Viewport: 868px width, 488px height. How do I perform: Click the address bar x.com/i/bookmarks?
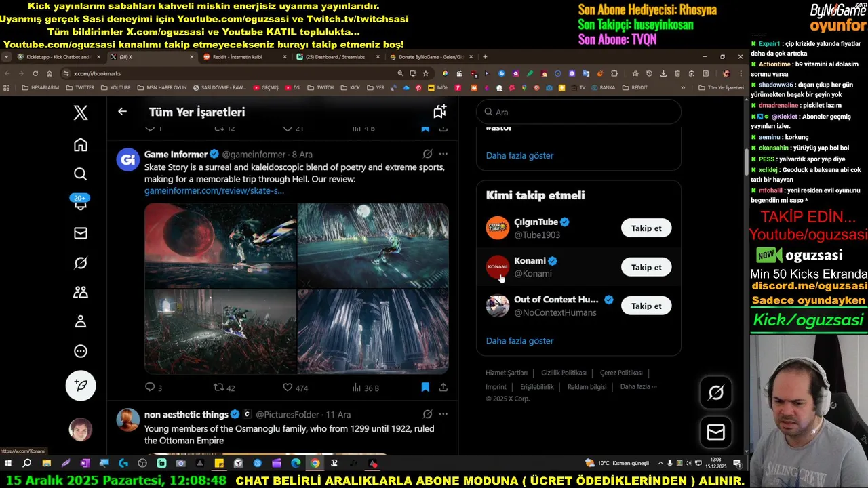pyautogui.click(x=231, y=73)
